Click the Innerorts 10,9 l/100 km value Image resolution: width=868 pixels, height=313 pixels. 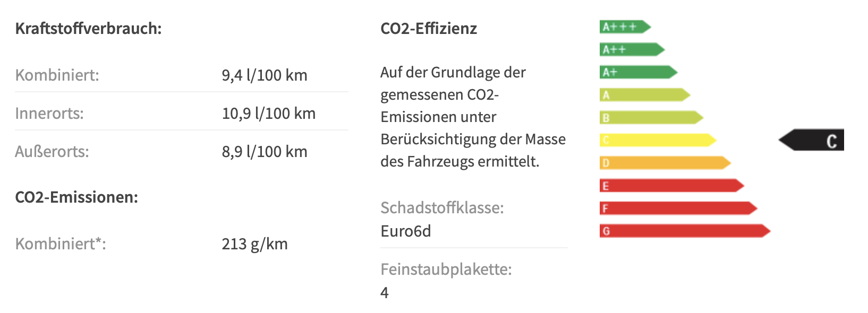pyautogui.click(x=269, y=114)
